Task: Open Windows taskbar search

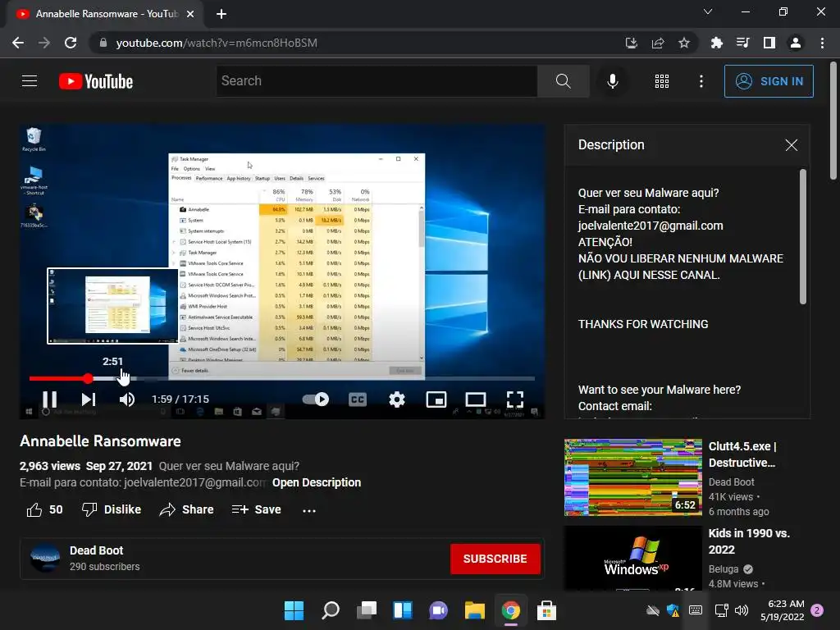Action: pos(331,610)
